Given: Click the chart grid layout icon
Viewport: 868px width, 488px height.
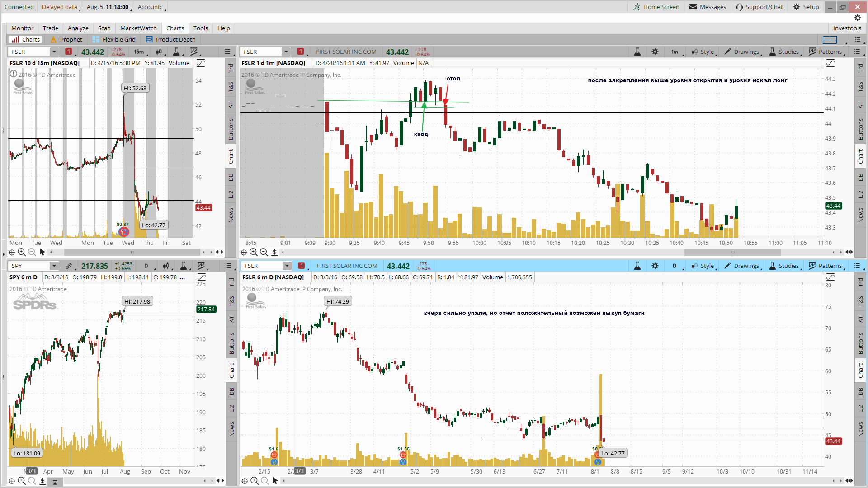Looking at the screenshot, I should (830, 39).
